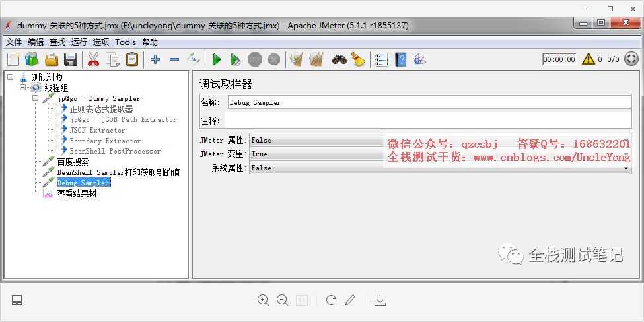
Task: Open Search with binoculars icon
Action: coord(340,59)
